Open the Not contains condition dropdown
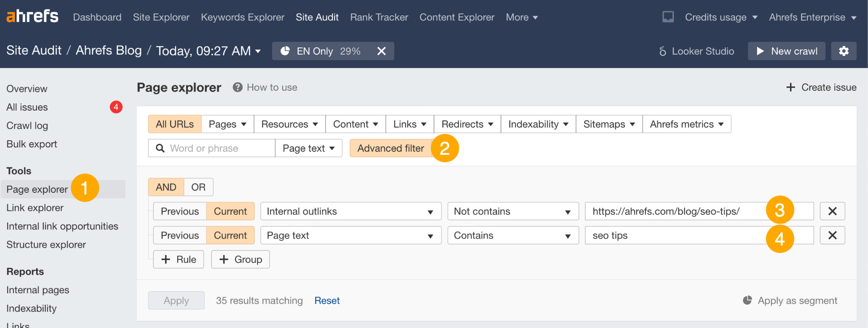Screen dimensions: 868x328 point(513,211)
